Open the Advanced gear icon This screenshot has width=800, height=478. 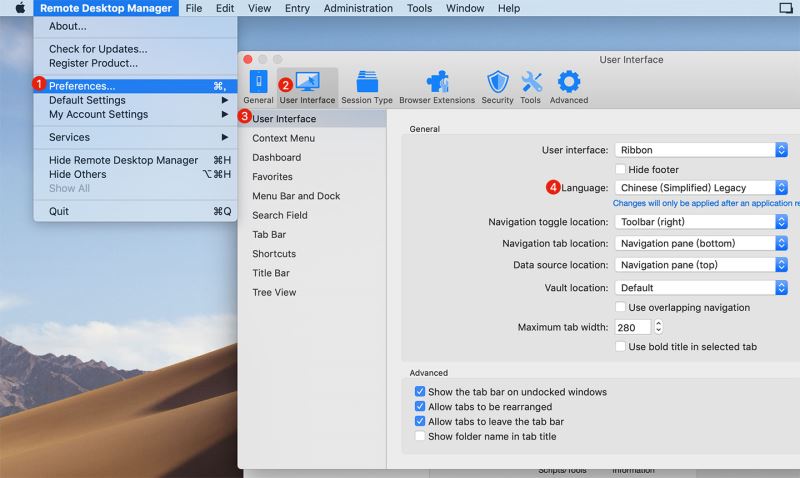[x=569, y=87]
